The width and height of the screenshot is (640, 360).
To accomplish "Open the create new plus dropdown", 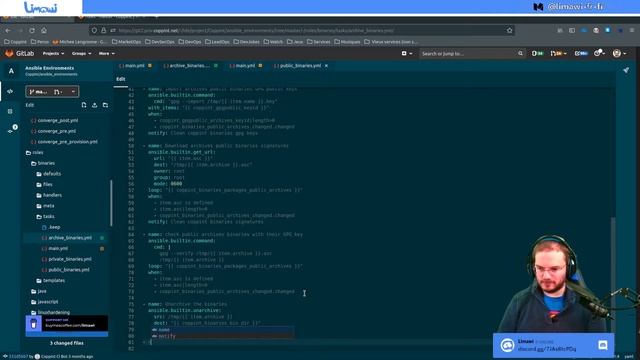I will coord(407,53).
